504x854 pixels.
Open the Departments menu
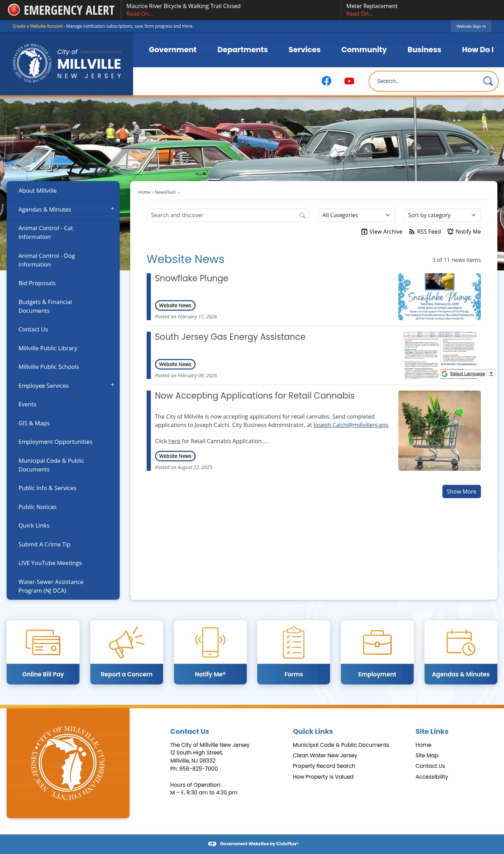tap(243, 50)
